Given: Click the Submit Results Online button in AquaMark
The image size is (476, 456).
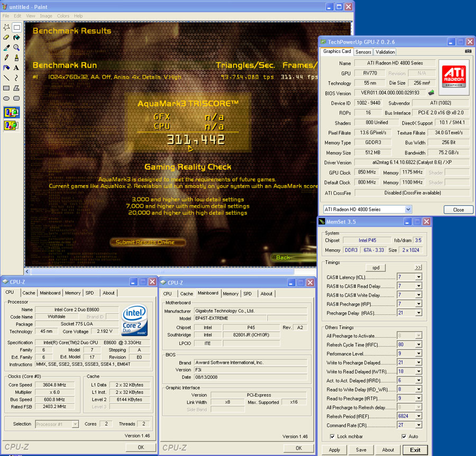Looking at the screenshot, I should click(147, 242).
